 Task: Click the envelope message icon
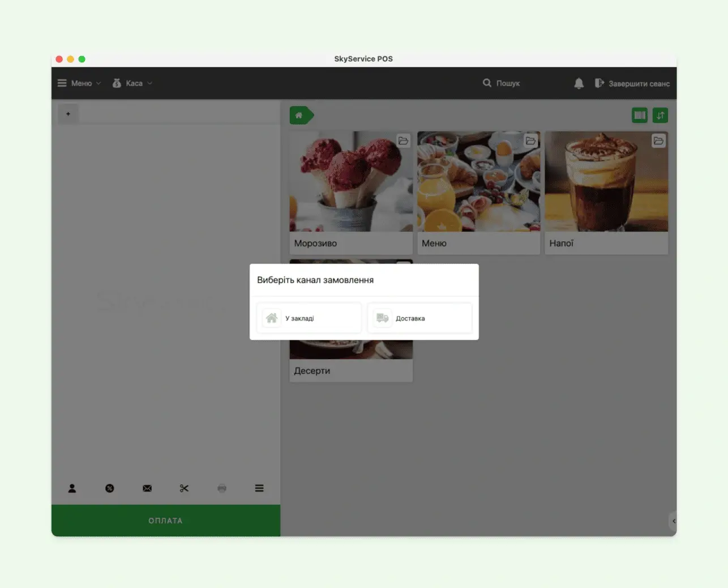147,488
